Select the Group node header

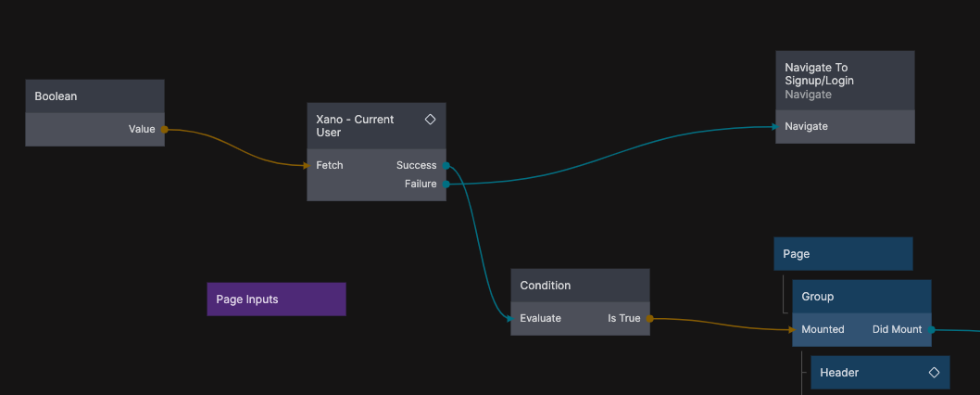coord(861,297)
